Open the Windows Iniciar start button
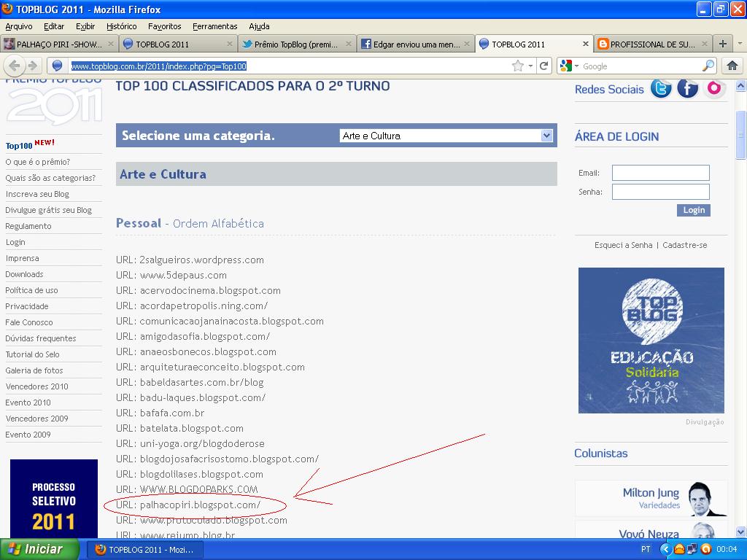This screenshot has height=560, width=747. coord(39,549)
